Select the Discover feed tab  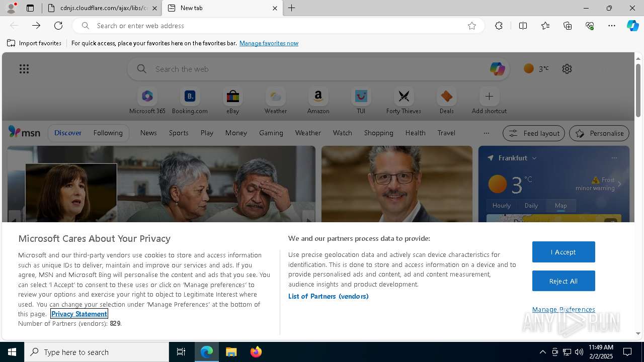(x=68, y=133)
